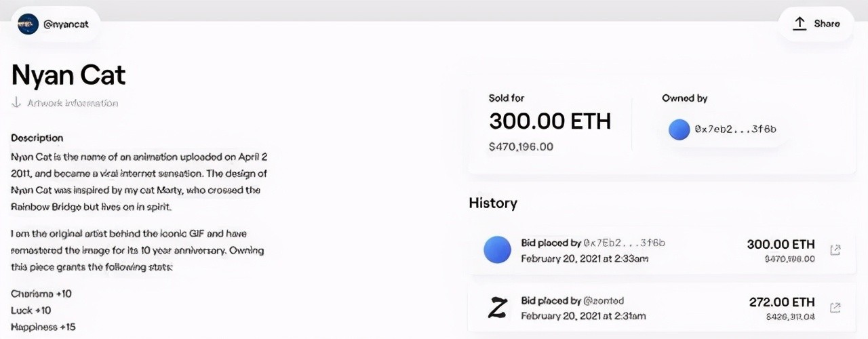Click the History section heading
The height and width of the screenshot is (339, 868).
click(x=492, y=203)
